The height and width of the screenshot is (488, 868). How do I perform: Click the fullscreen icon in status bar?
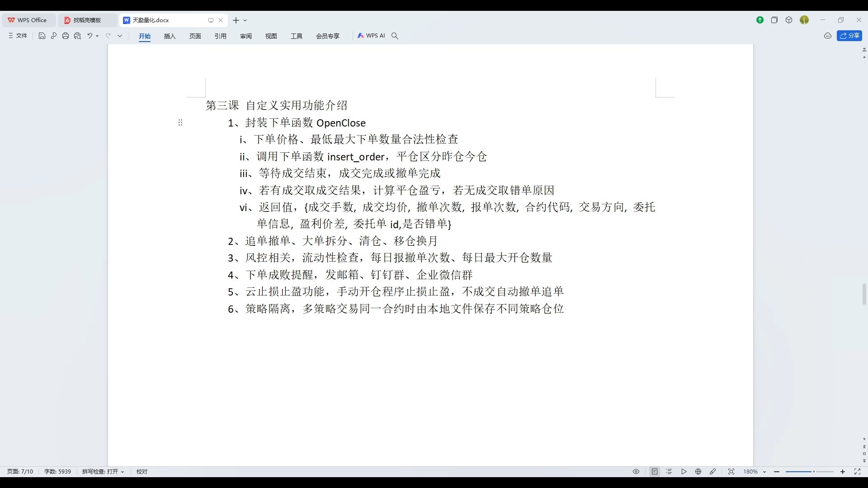coord(857,471)
